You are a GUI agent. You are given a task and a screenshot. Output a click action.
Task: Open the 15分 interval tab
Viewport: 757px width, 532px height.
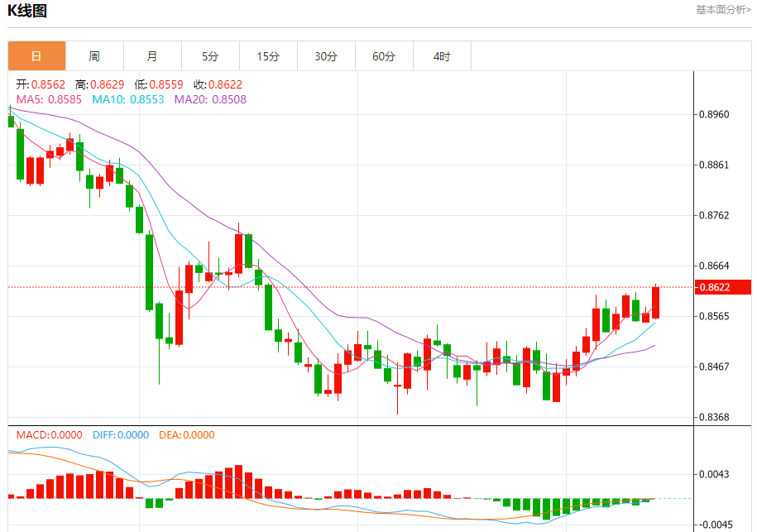pos(268,56)
